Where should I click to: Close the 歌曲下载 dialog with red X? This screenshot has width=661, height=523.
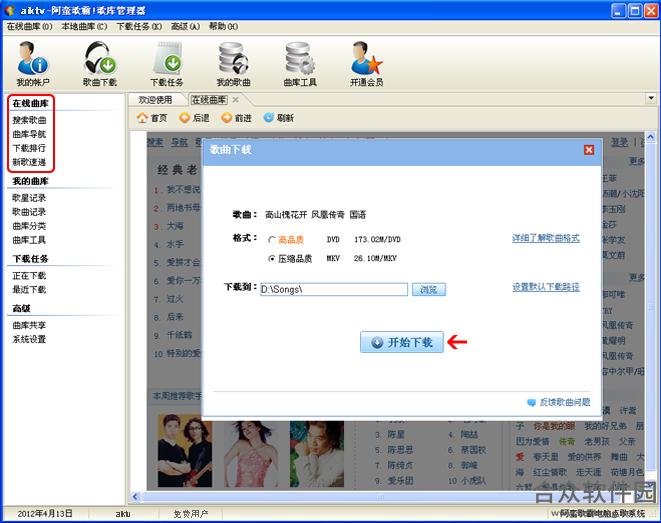point(589,150)
